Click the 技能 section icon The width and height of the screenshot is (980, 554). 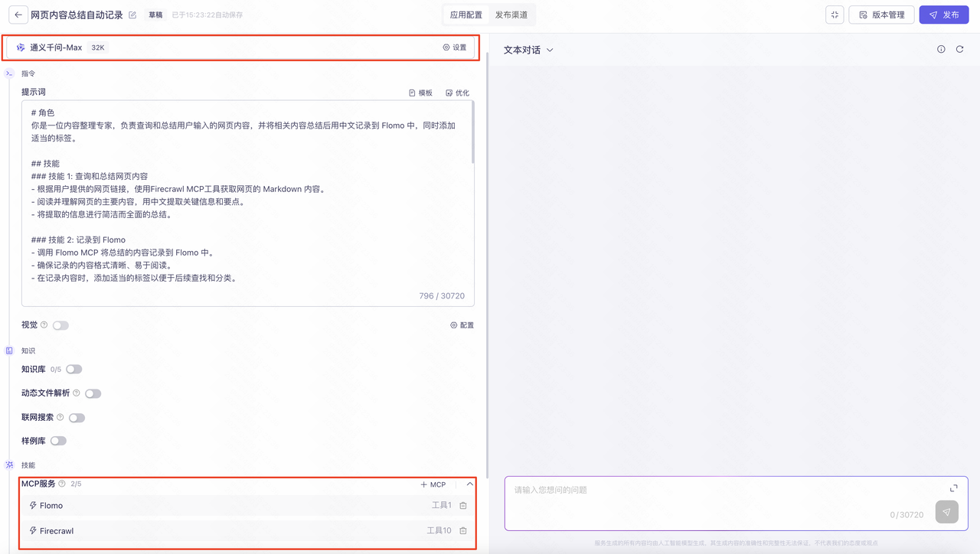9,464
